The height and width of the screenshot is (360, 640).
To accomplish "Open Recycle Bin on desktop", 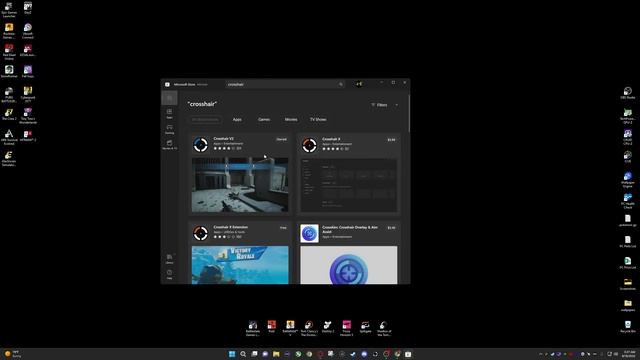I will point(628,327).
